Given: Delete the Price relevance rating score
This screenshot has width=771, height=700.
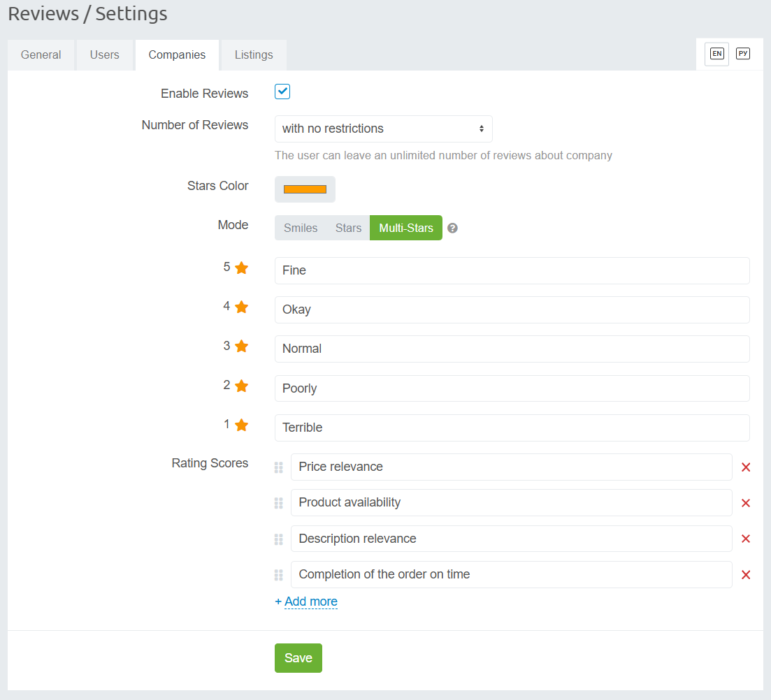Looking at the screenshot, I should tap(746, 467).
